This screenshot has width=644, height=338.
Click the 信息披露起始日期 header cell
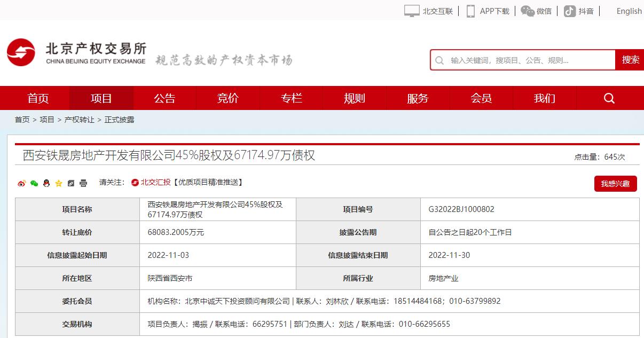[x=77, y=255]
